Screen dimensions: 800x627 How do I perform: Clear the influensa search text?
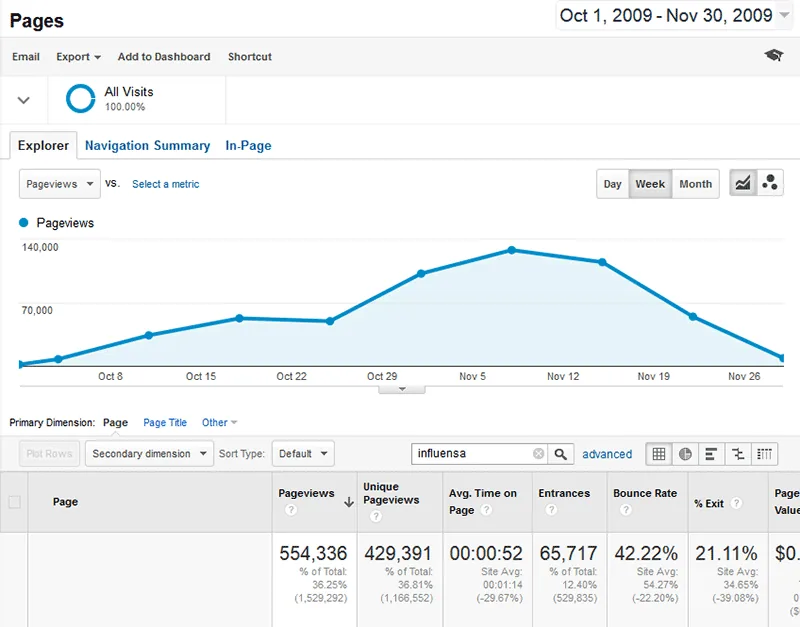tap(538, 454)
